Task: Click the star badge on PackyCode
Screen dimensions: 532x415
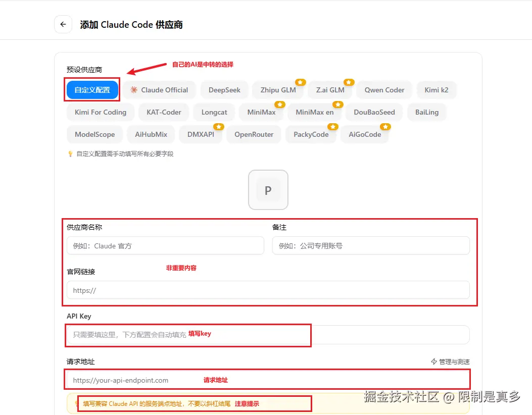Action: (333, 126)
